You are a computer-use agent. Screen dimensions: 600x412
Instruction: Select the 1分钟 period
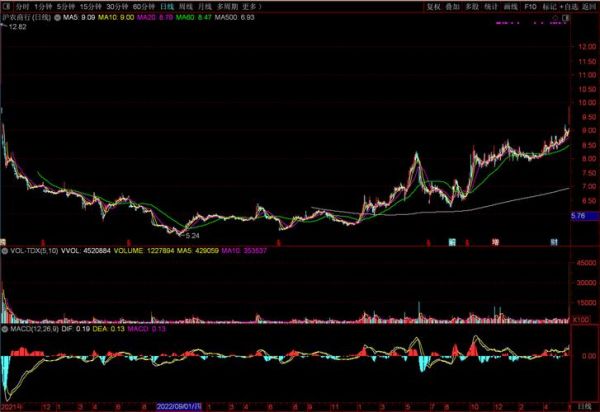pos(45,5)
